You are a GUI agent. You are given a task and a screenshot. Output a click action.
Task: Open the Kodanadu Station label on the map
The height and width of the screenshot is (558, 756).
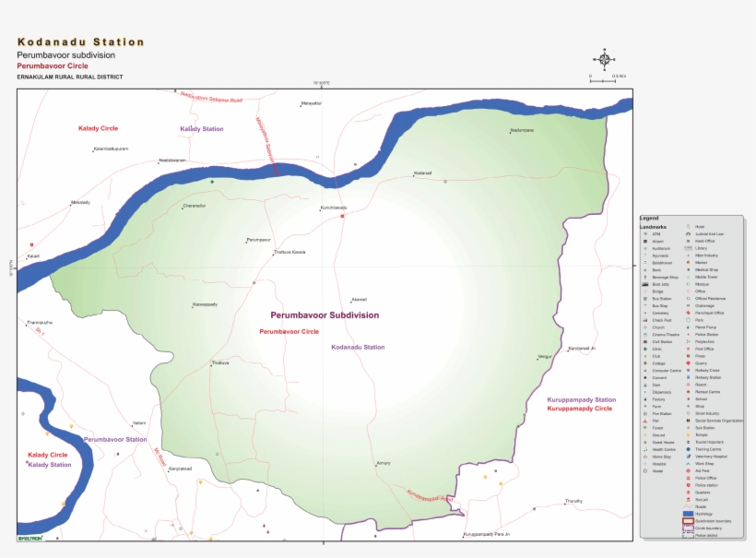[359, 348]
